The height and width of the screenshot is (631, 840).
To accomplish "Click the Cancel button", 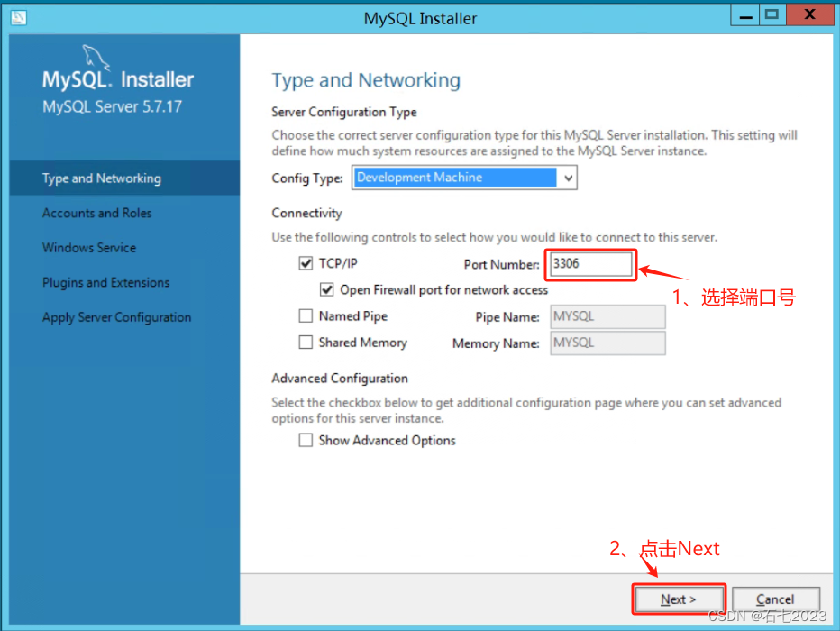I will (776, 599).
